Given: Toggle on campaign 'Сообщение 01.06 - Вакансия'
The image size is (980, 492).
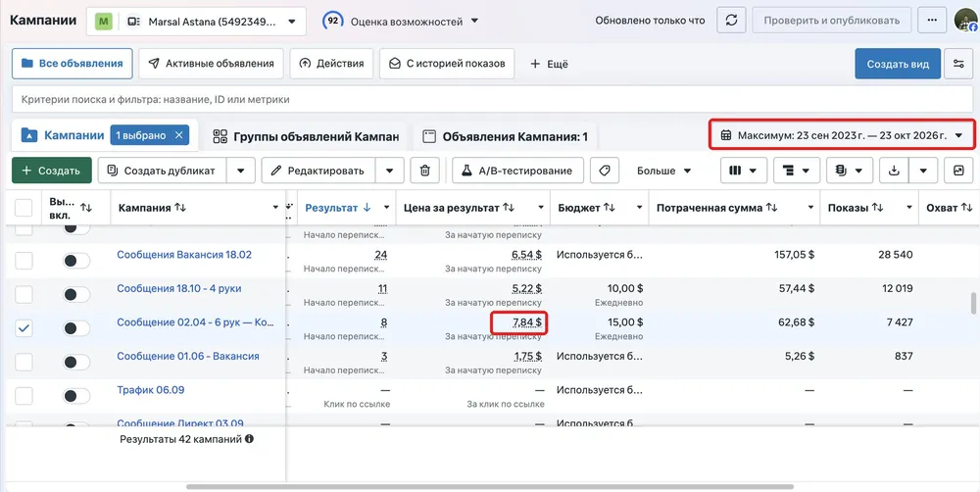Looking at the screenshot, I should point(76,362).
